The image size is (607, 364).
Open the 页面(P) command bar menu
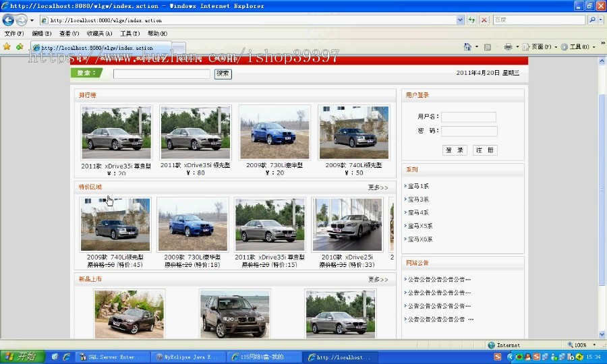(x=540, y=47)
